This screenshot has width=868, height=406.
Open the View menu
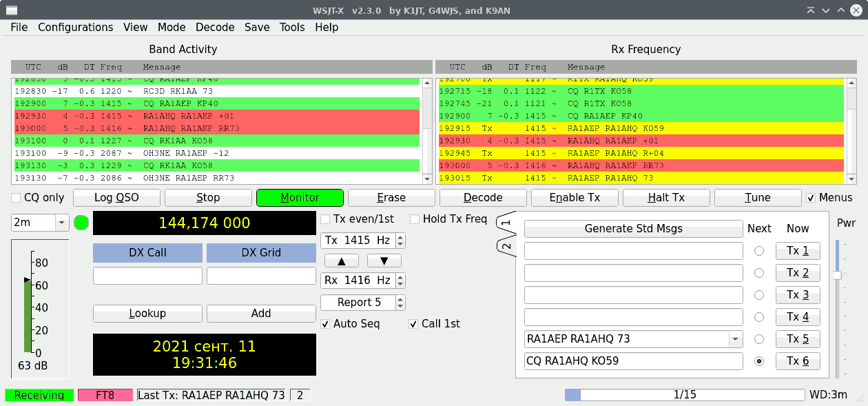(x=136, y=28)
